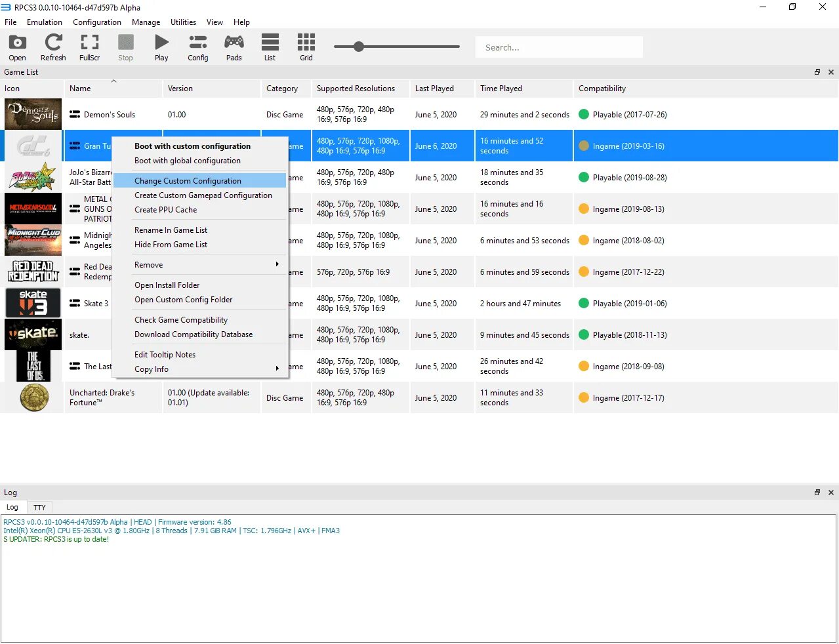
Task: Close the Game List panel
Action: point(831,72)
